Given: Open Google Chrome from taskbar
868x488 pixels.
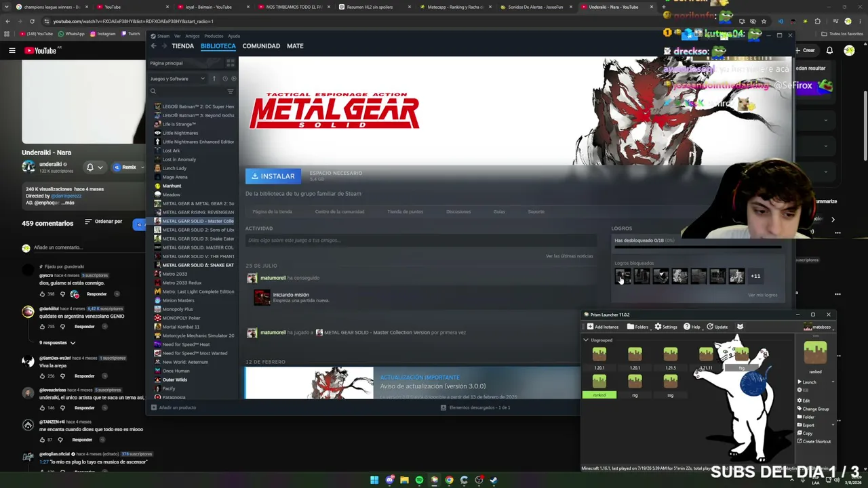Looking at the screenshot, I should (449, 480).
